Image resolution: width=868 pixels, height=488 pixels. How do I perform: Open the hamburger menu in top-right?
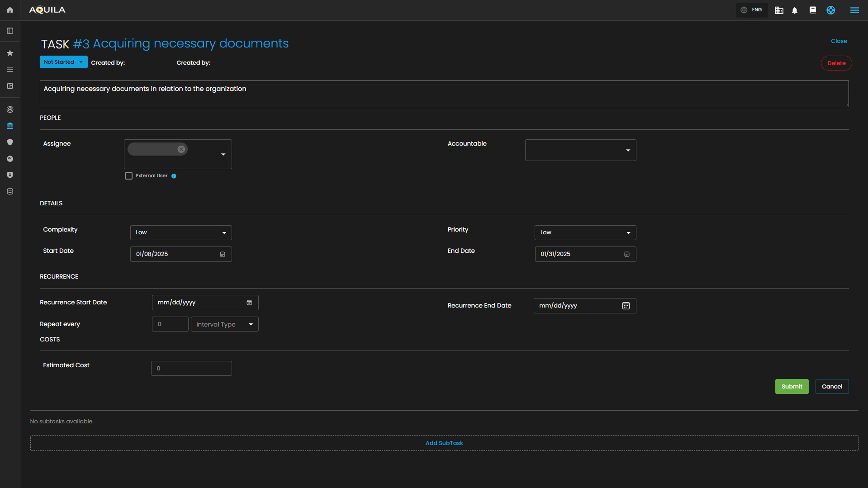(x=854, y=10)
